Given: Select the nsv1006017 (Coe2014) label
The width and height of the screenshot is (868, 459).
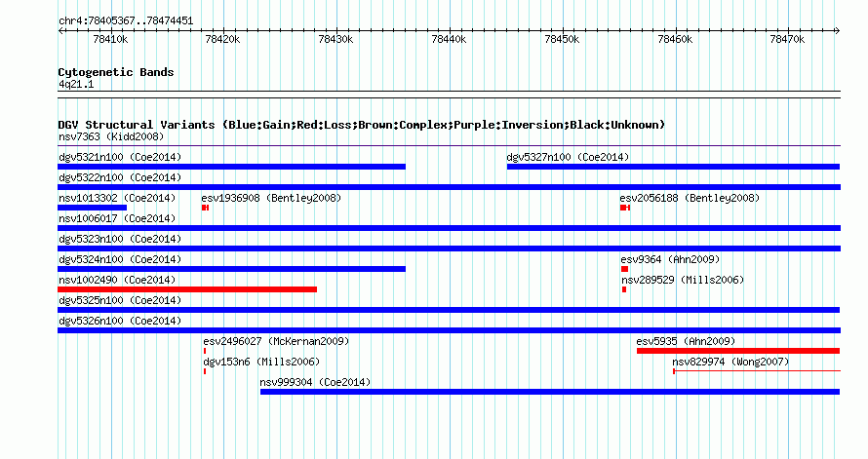Looking at the screenshot, I should pyautogui.click(x=117, y=218).
